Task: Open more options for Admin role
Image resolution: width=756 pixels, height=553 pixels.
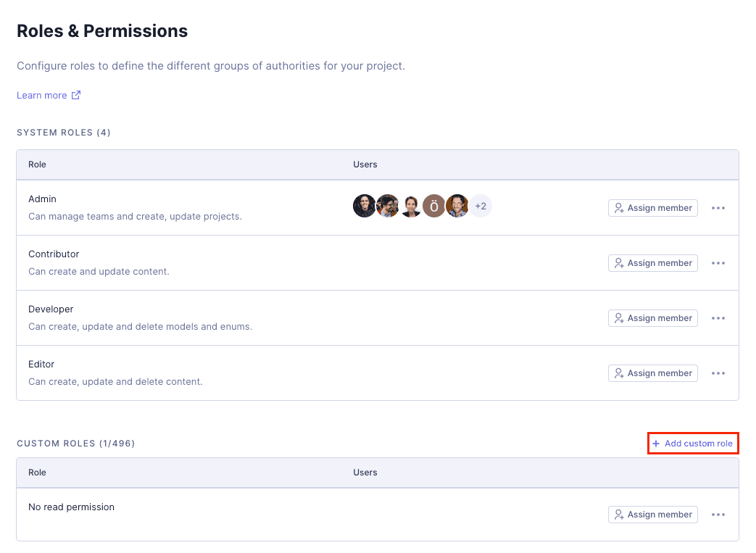Action: coord(718,208)
